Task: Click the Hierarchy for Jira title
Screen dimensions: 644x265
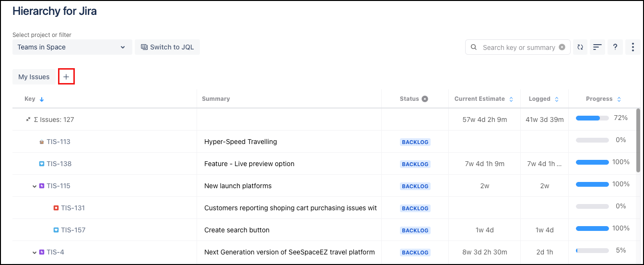Action: click(x=55, y=12)
